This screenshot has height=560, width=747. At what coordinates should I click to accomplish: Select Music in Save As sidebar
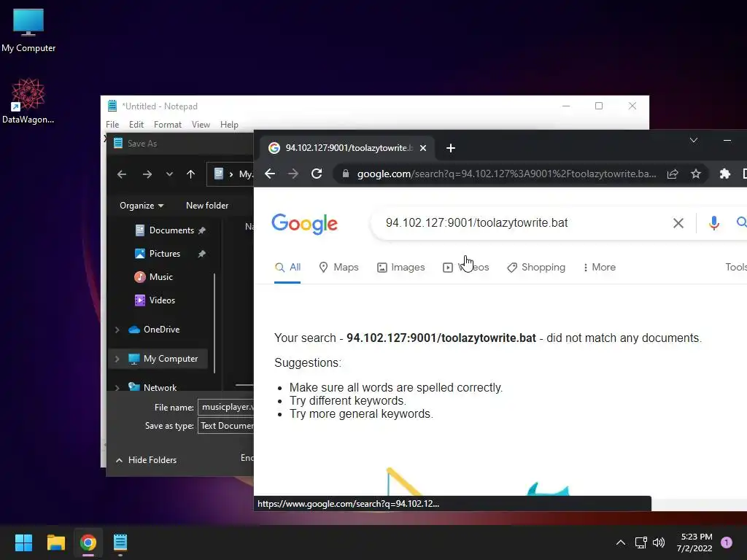153,277
